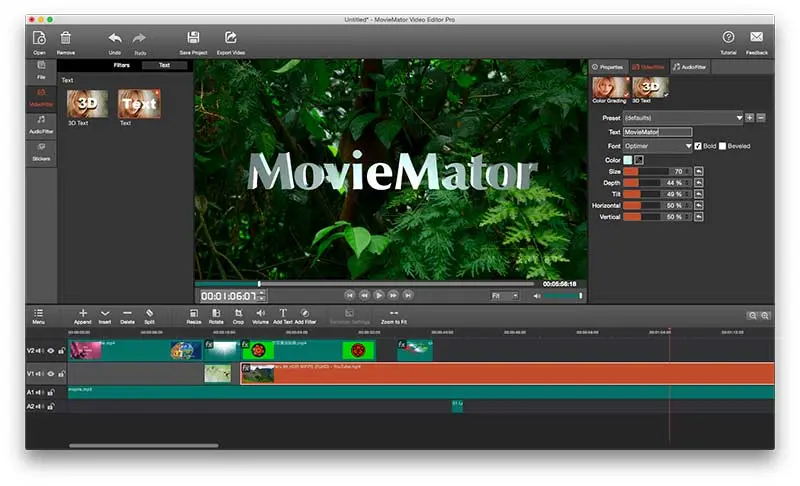Toggle lock on track V2
The image size is (800, 486).
tap(61, 351)
